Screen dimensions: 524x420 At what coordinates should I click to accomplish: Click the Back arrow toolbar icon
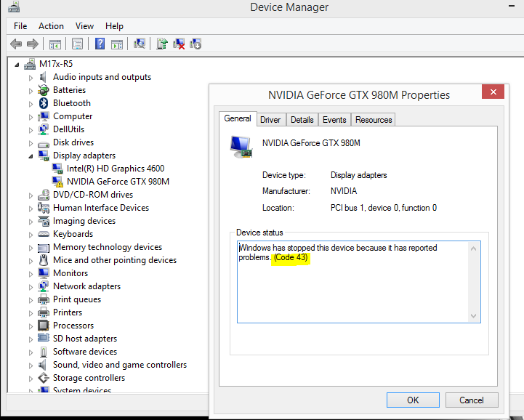pos(16,44)
